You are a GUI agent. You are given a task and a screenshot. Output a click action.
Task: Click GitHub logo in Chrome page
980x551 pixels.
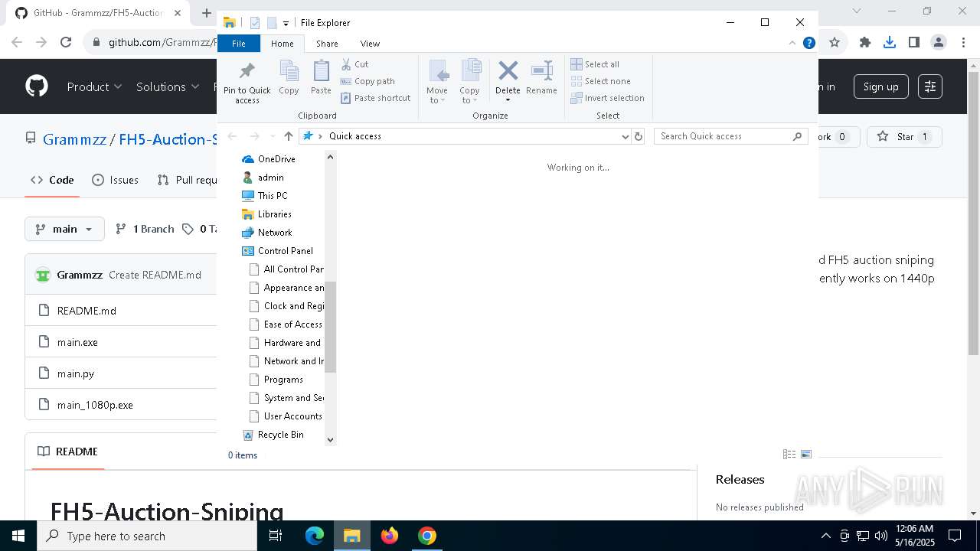(x=37, y=86)
